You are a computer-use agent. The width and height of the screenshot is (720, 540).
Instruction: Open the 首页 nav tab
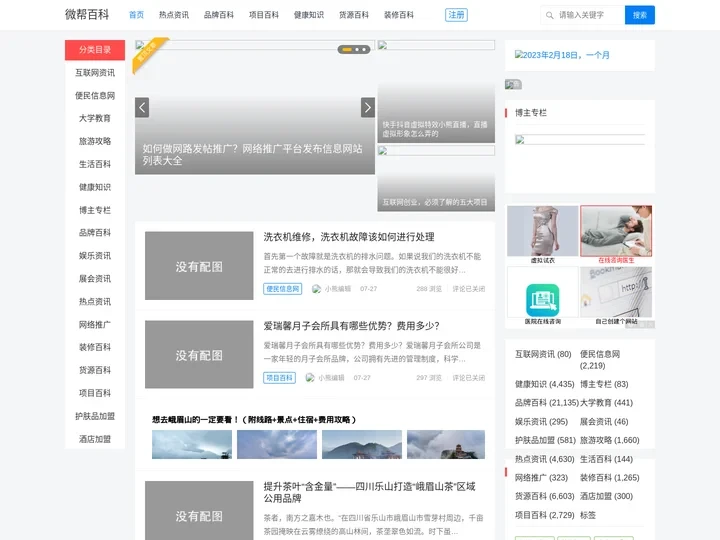click(136, 15)
